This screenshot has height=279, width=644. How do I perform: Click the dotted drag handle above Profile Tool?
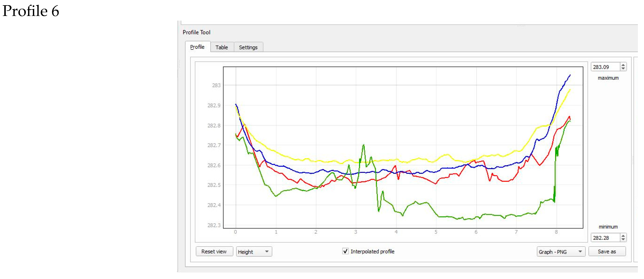click(x=521, y=26)
